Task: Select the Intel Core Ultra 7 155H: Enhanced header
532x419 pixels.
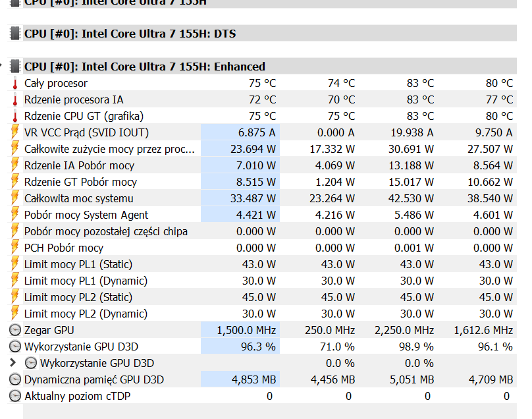Action: (144, 67)
